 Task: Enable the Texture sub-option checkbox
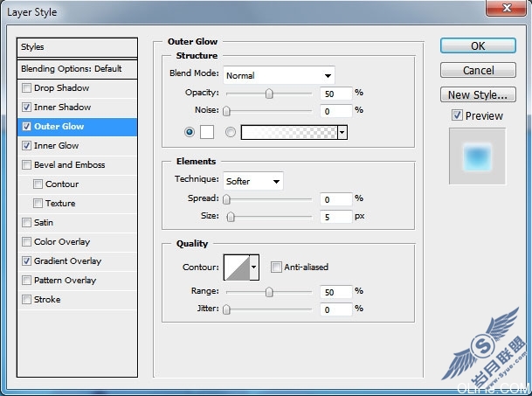point(38,203)
